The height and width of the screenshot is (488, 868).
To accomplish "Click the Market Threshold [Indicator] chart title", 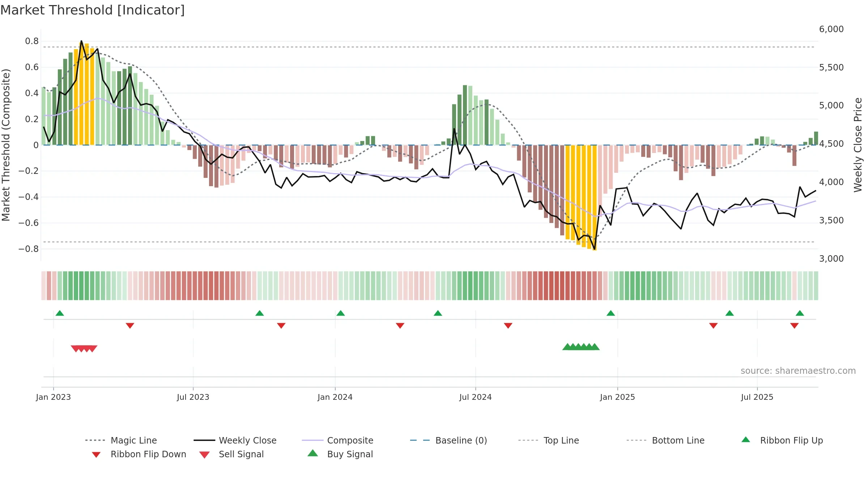I will click(93, 10).
